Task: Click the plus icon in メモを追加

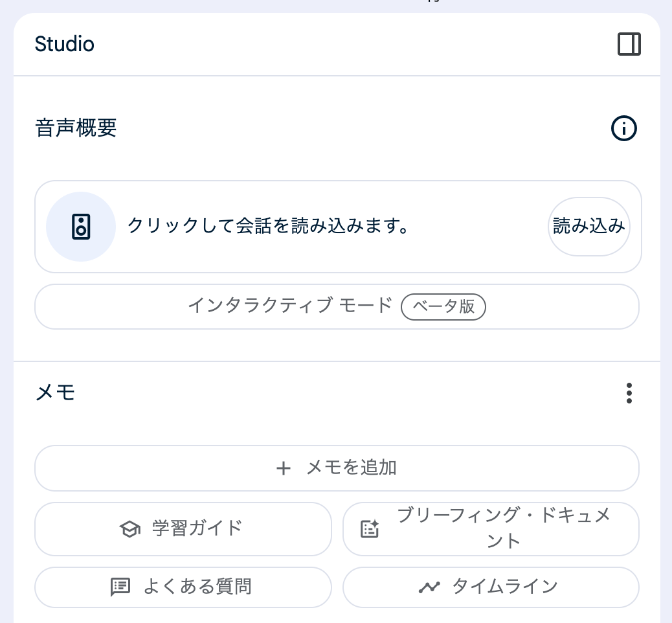Action: click(x=283, y=468)
